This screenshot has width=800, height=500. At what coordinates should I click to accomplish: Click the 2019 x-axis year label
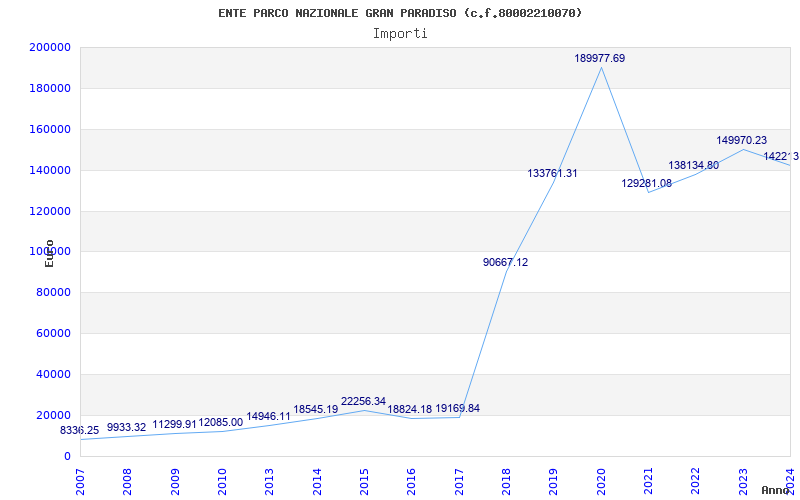click(x=554, y=482)
